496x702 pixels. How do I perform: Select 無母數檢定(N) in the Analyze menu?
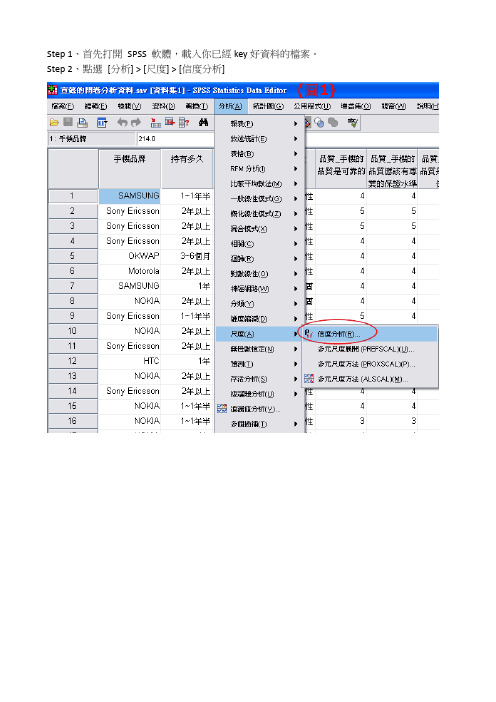(260, 349)
